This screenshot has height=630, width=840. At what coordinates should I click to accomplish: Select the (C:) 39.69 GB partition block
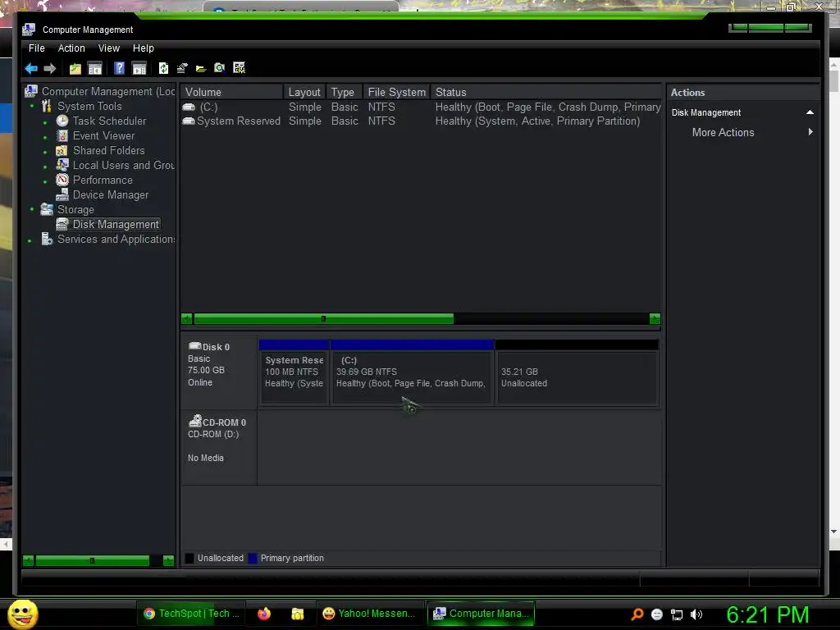pyautogui.click(x=413, y=372)
